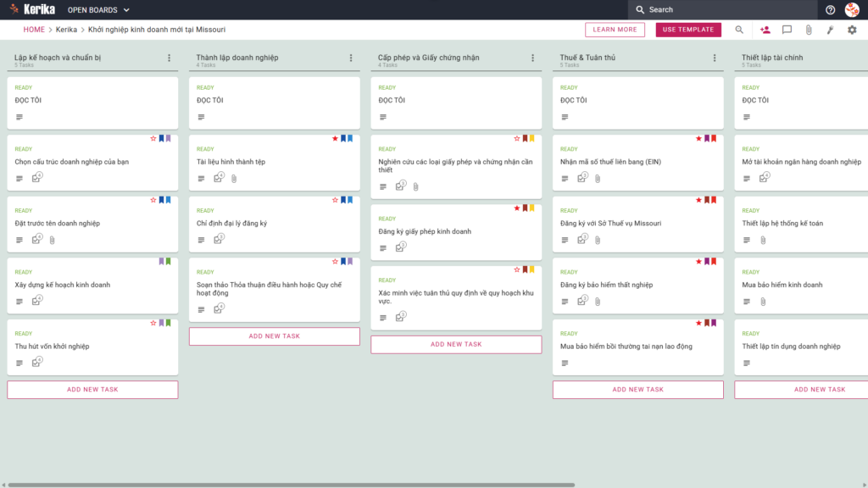Open the user profile avatar
The height and width of the screenshot is (488, 868).
tap(852, 9)
